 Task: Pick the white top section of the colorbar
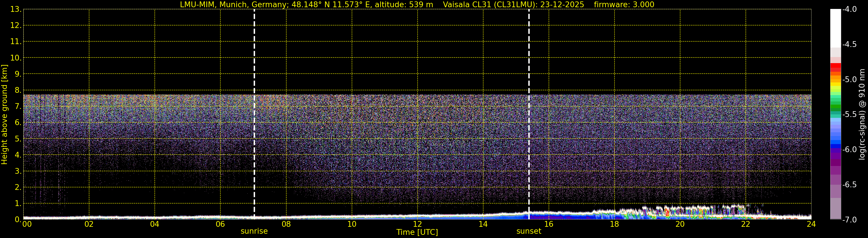tap(835, 27)
